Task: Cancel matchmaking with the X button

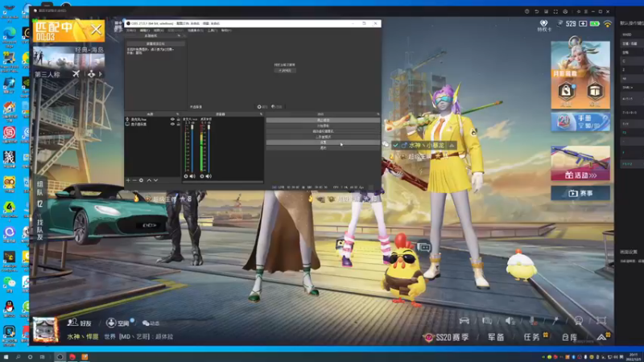Action: (96, 30)
